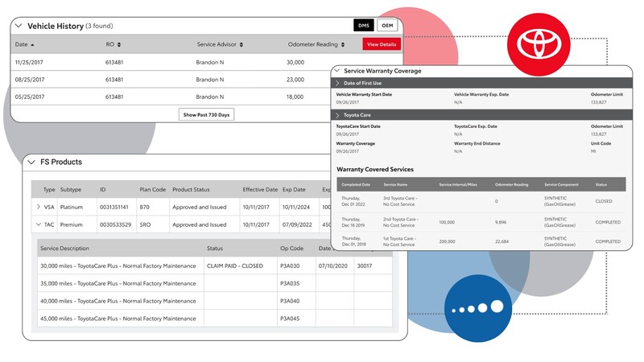Click the RO column sort icon
Screen dimensions: 644x362
coord(119,44)
